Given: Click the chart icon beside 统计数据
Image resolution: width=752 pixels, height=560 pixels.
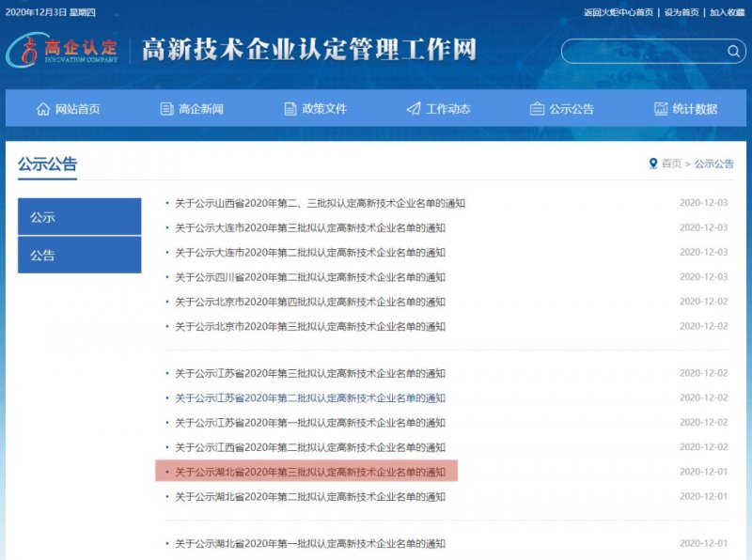Looking at the screenshot, I should pyautogui.click(x=661, y=109).
